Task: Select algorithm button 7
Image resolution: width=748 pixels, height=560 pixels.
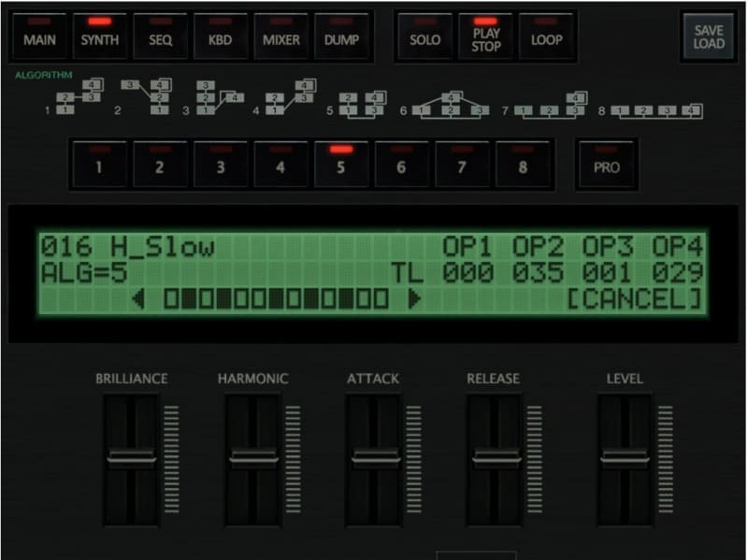Action: click(462, 165)
